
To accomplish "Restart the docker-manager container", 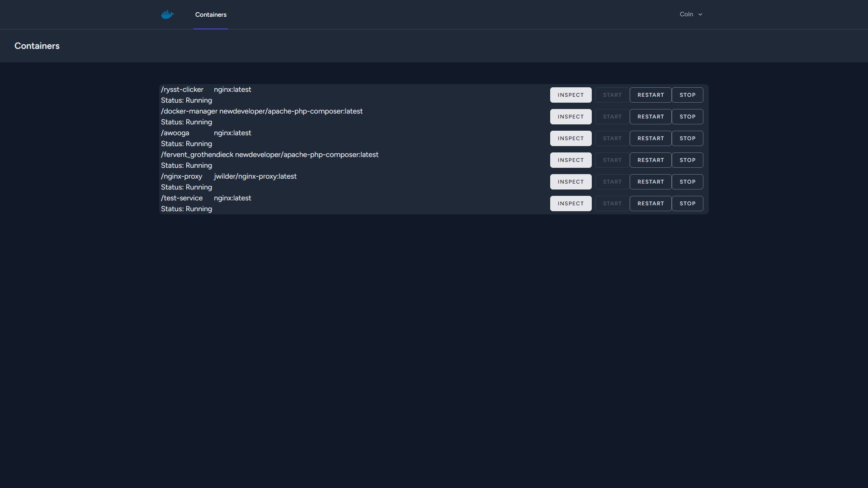I will tap(651, 117).
